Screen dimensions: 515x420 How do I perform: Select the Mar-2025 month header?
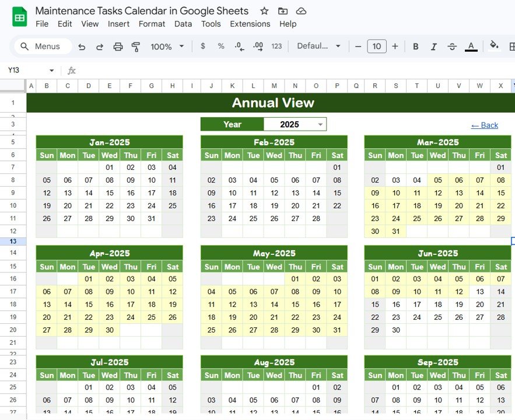(x=437, y=142)
